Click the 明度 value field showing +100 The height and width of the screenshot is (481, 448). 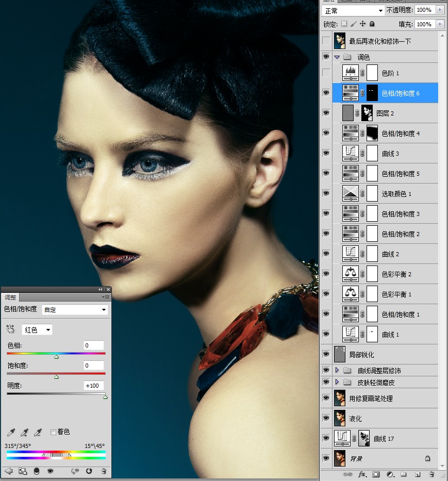94,386
